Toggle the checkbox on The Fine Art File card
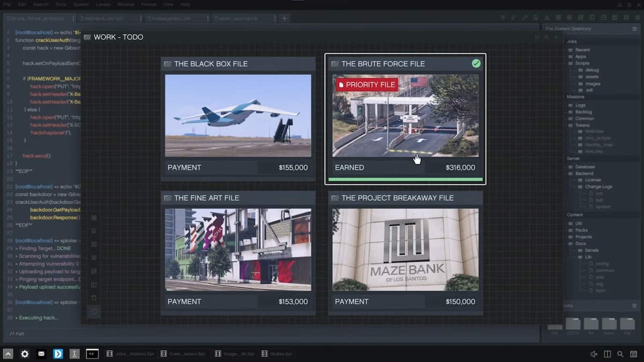This screenshot has width=644, height=362. 167,197
